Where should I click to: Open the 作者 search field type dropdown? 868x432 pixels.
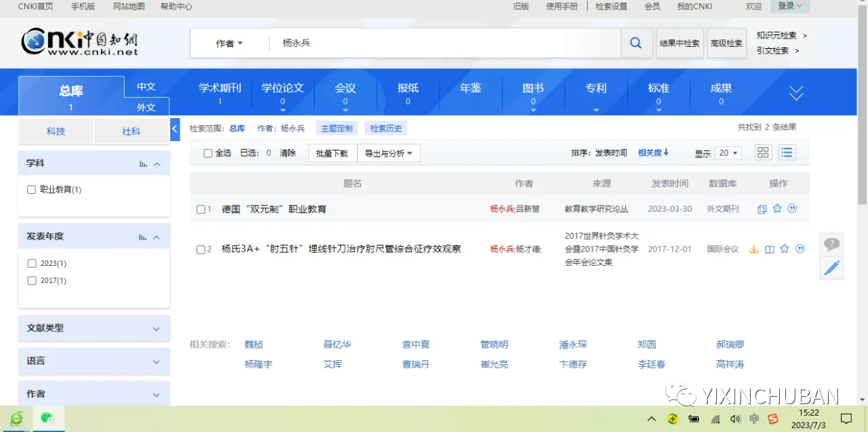[229, 43]
